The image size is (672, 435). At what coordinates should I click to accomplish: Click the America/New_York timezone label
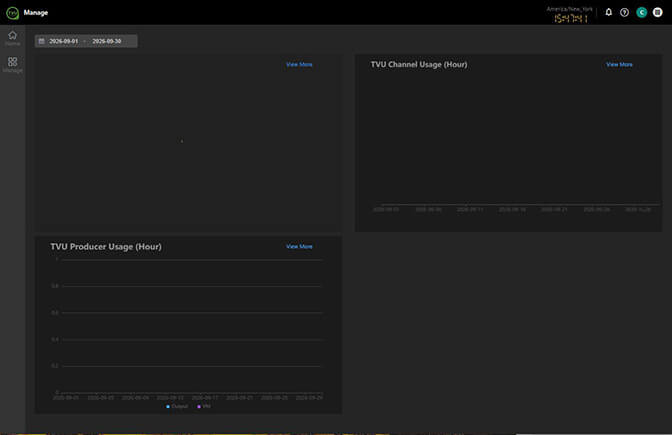(x=570, y=9)
